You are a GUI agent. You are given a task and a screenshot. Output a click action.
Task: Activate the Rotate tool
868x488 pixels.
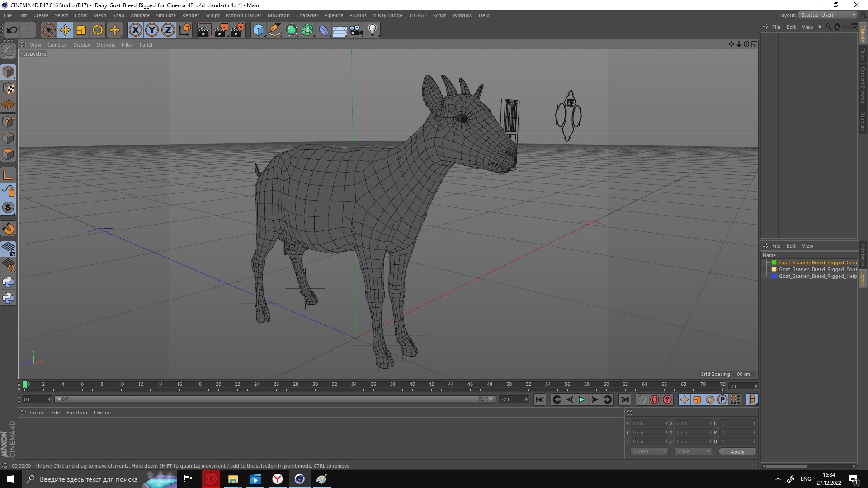coord(98,30)
